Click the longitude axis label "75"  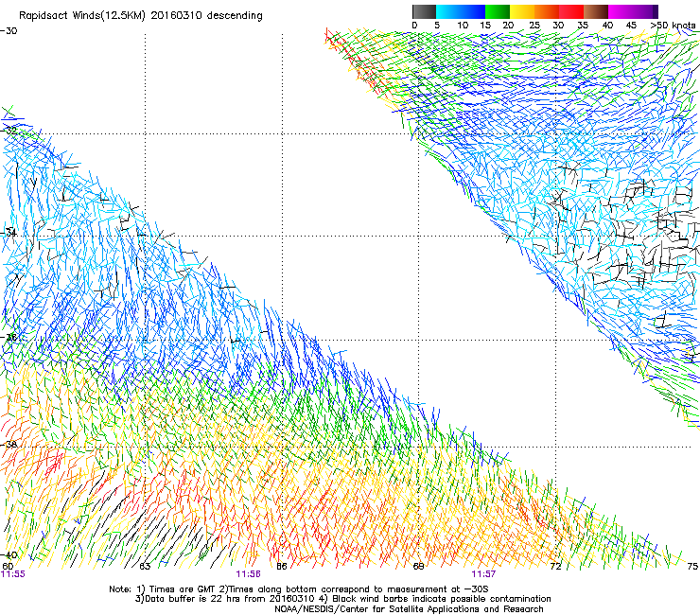point(692,567)
